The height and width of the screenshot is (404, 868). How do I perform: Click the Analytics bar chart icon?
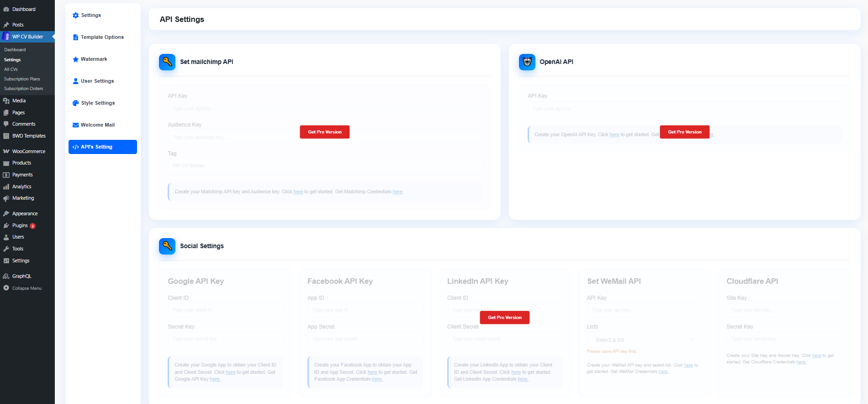click(x=6, y=186)
